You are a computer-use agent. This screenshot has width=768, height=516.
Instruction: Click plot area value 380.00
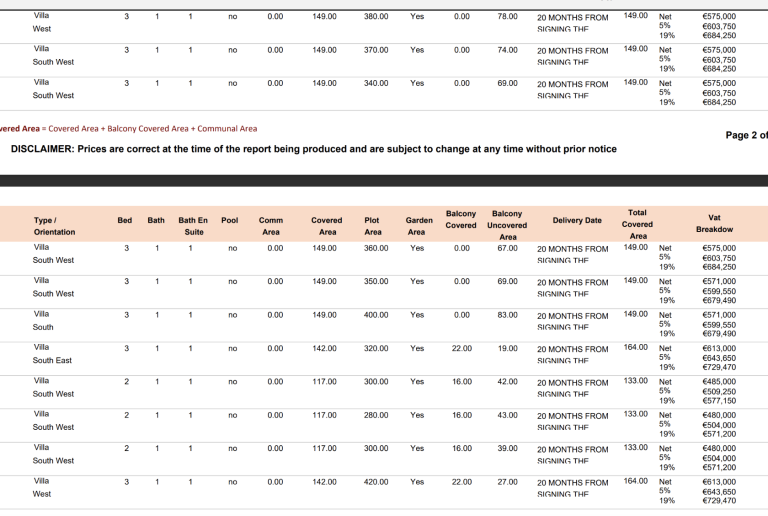pos(376,16)
